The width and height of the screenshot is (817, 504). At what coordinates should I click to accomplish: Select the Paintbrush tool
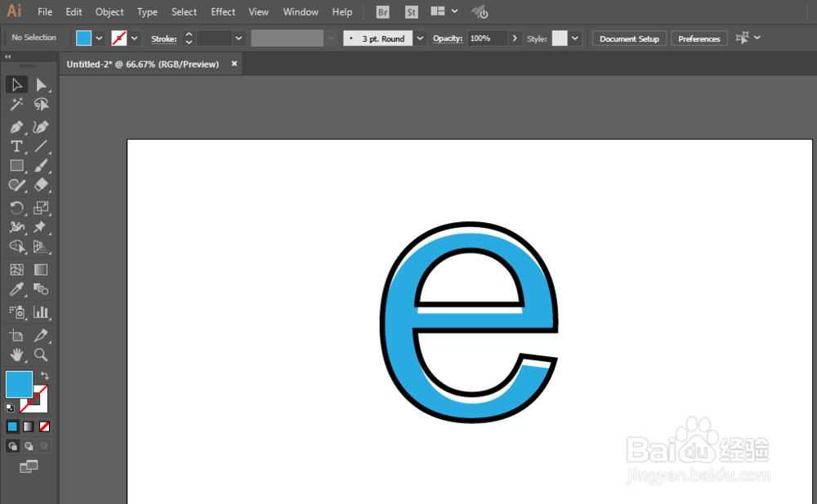(41, 166)
